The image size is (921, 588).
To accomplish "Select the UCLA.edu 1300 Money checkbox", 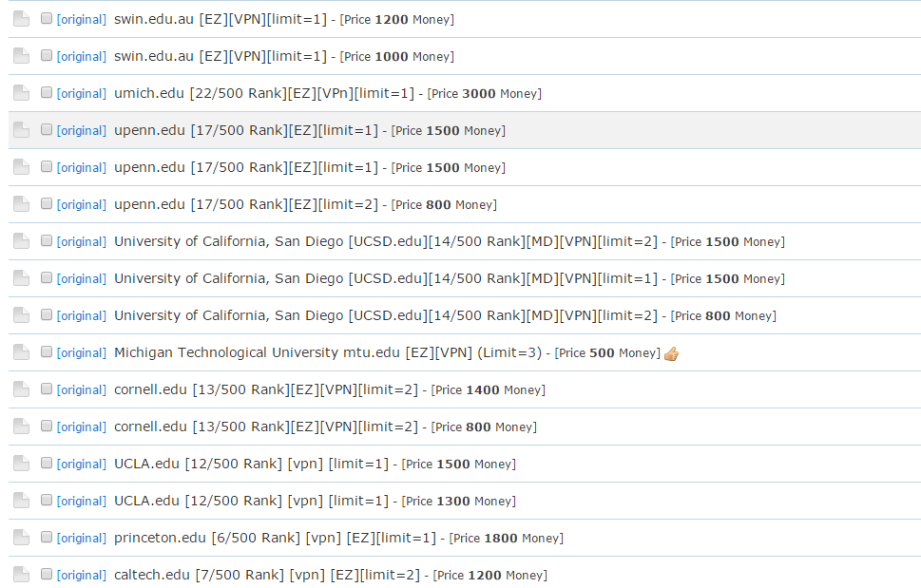I will click(x=47, y=499).
